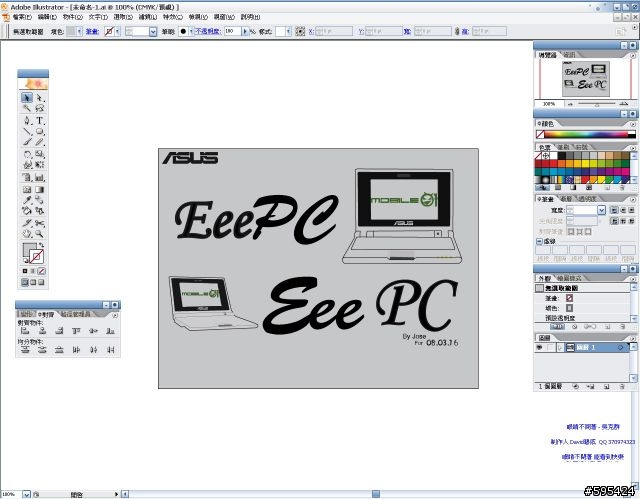This screenshot has height=499, width=640.
Task: Select the black arrow Selection tool
Action: pyautogui.click(x=27, y=98)
